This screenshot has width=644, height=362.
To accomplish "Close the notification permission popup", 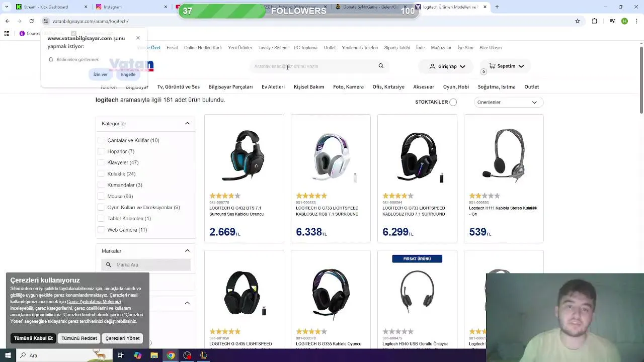I will coord(138,38).
